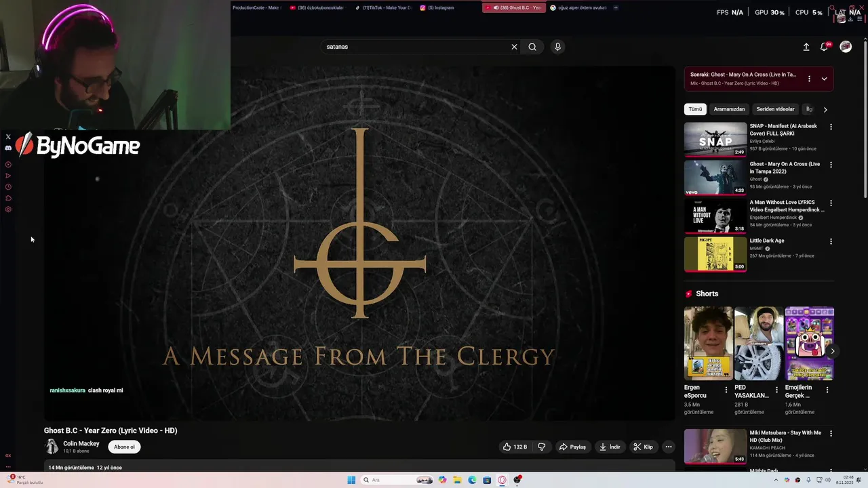Open the notifications bell
868x488 pixels.
coord(824,47)
